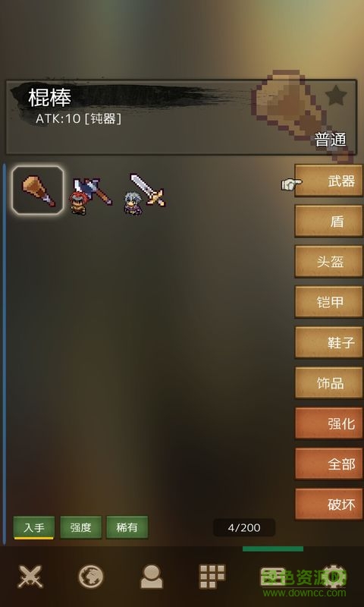Tap the 强化 enhance button
364x607 pixels.
(329, 423)
